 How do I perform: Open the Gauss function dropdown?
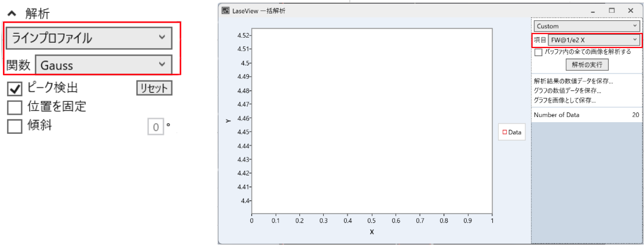pos(103,65)
